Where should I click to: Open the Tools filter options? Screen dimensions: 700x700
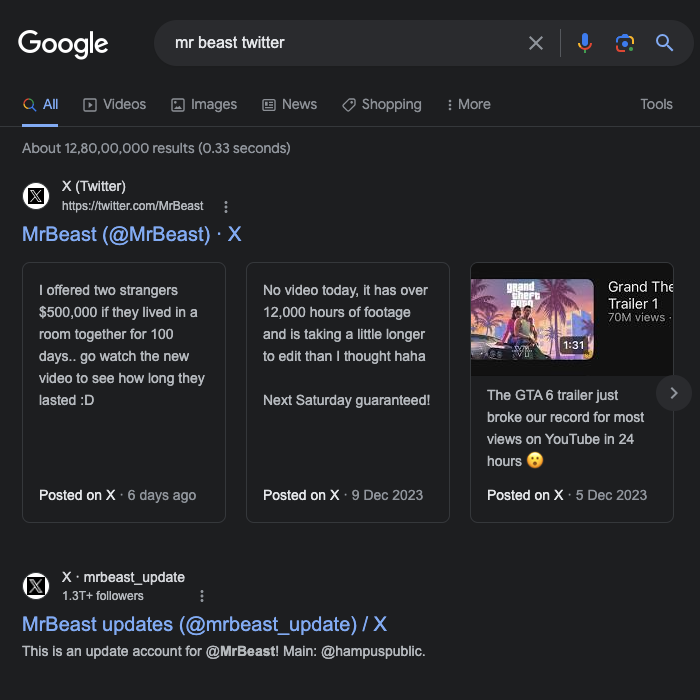coord(656,104)
